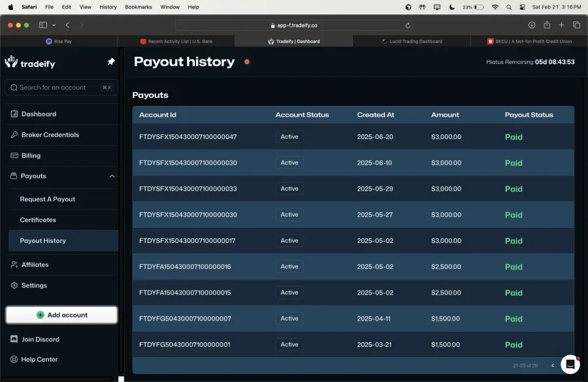The image size is (588, 382).
Task: Click the Created At column header
Action: click(376, 115)
